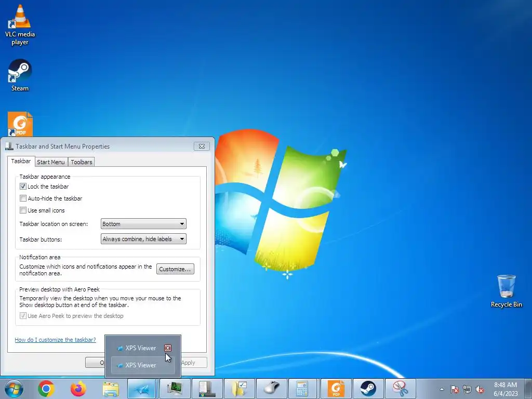Close XPS Viewer using the red X in the jump list
The image size is (532, 399).
click(168, 348)
